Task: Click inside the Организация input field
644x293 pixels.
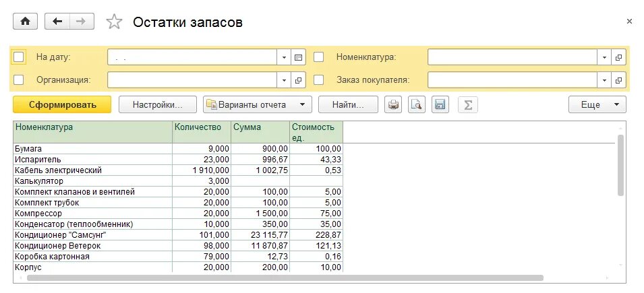Action: [192, 80]
